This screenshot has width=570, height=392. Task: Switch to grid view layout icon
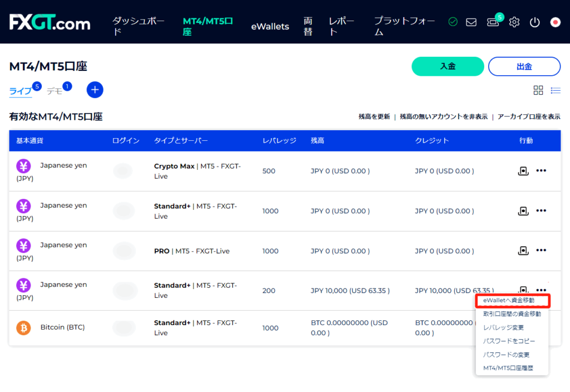[538, 90]
